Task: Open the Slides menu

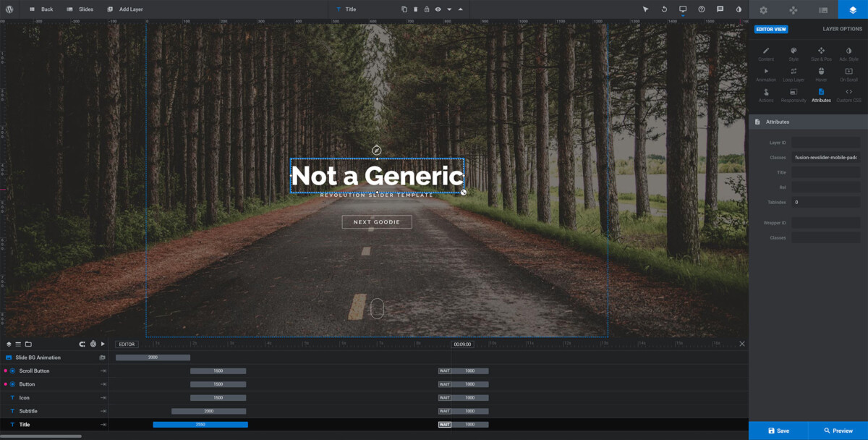Action: click(x=78, y=9)
